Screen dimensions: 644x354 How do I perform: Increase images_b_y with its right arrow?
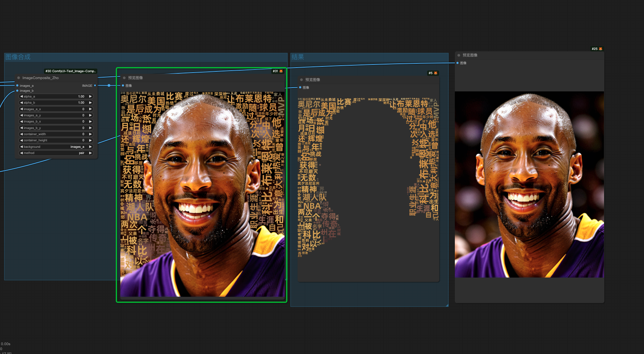(90, 128)
